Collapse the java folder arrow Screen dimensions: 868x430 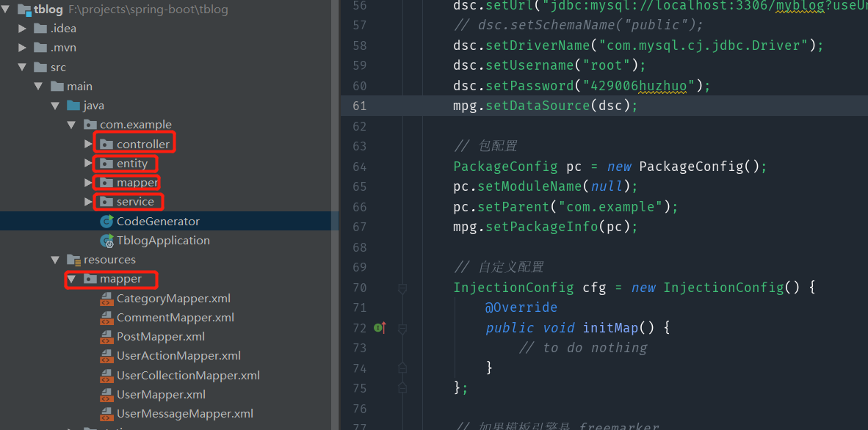coord(55,105)
